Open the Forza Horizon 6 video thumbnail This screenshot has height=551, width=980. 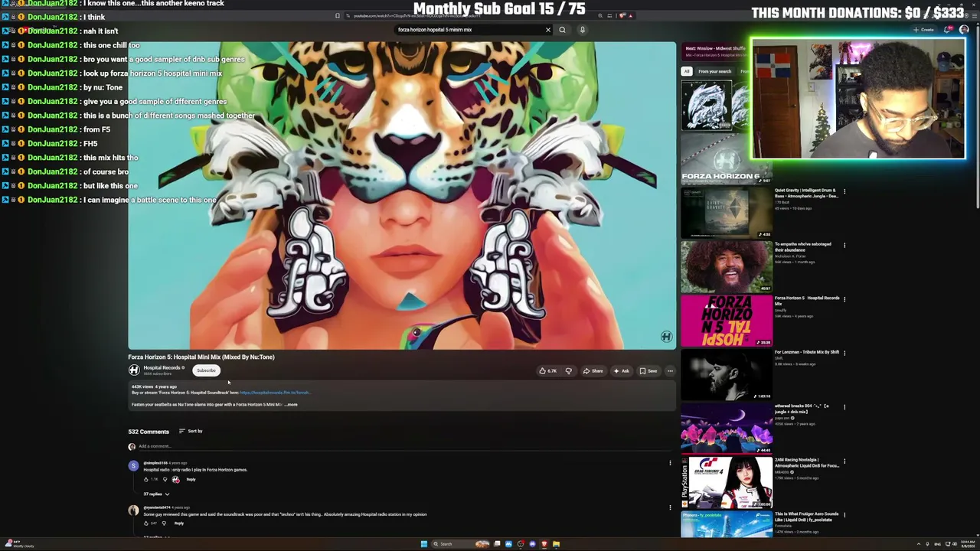coord(727,158)
